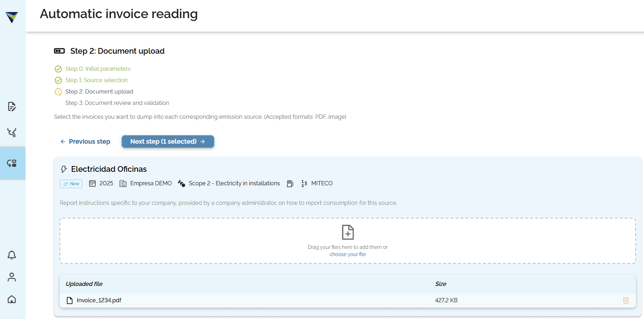Open notifications bell in sidebar
644x319 pixels.
[12, 255]
